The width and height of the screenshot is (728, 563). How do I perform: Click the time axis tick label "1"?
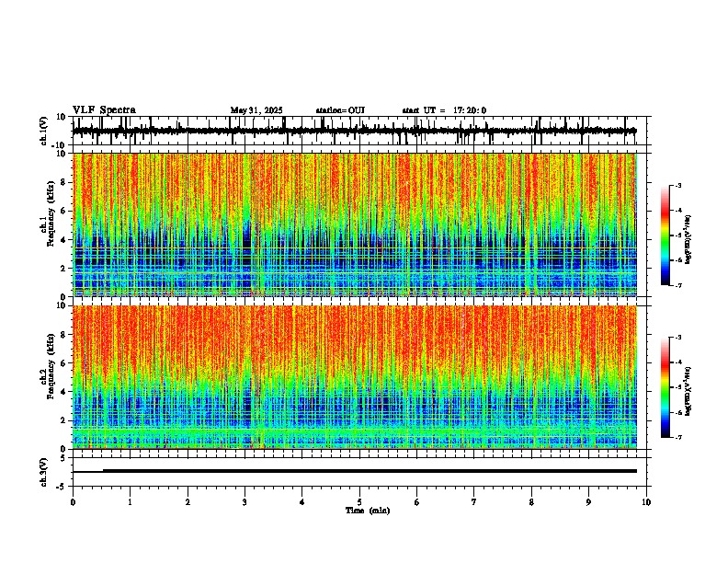click(130, 502)
